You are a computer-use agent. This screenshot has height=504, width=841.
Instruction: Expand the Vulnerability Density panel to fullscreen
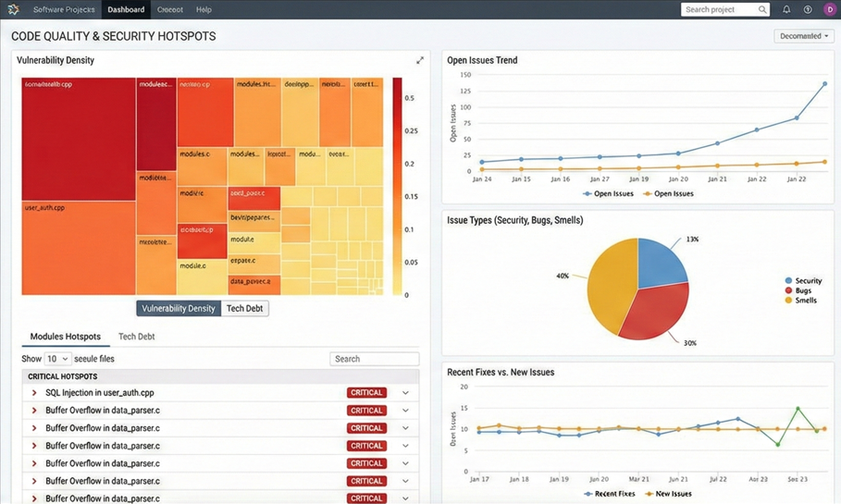(420, 60)
